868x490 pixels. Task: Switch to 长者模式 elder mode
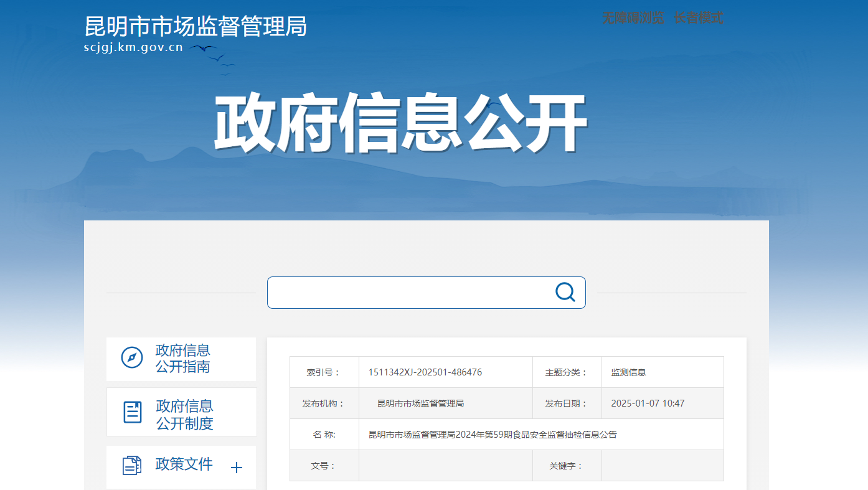click(699, 18)
